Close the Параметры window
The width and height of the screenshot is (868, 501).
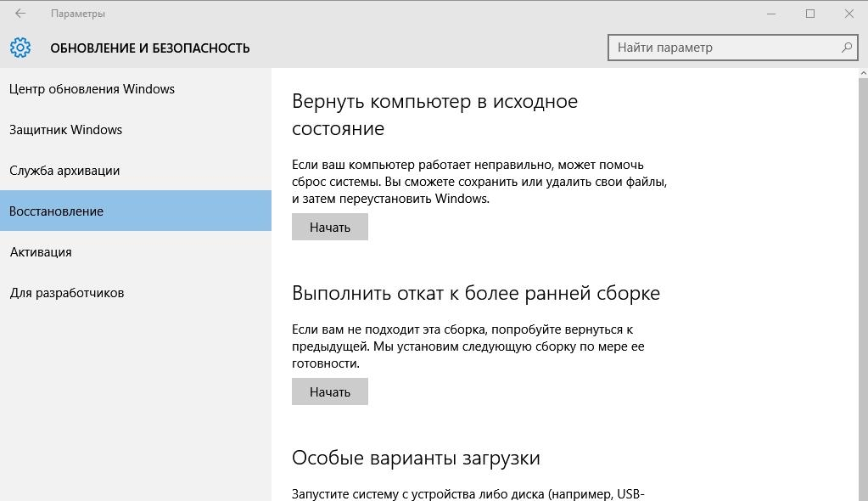point(848,14)
